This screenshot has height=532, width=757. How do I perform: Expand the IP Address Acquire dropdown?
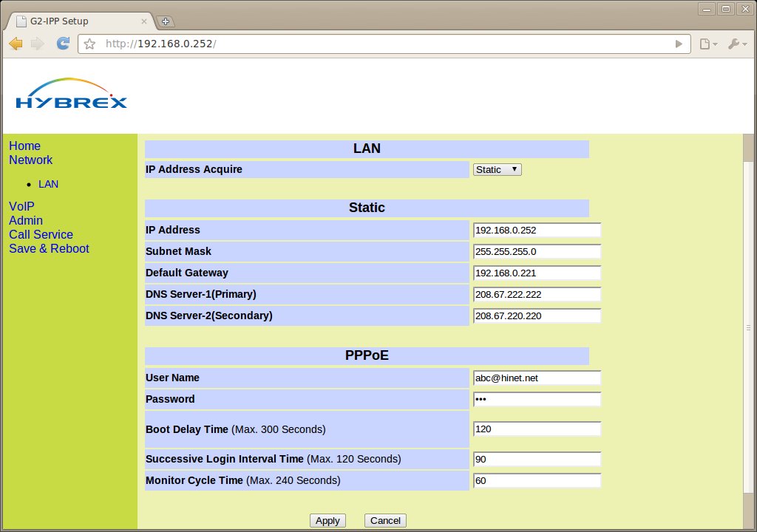[498, 170]
